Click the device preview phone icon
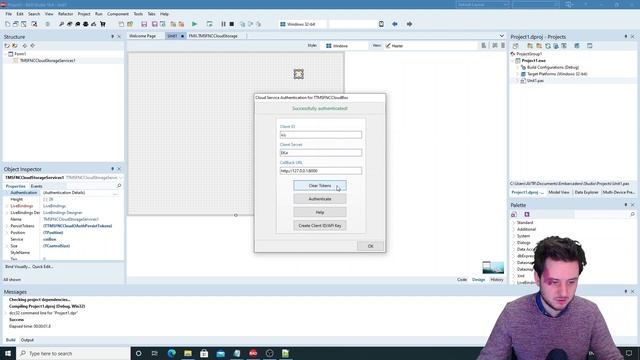 coord(381,24)
